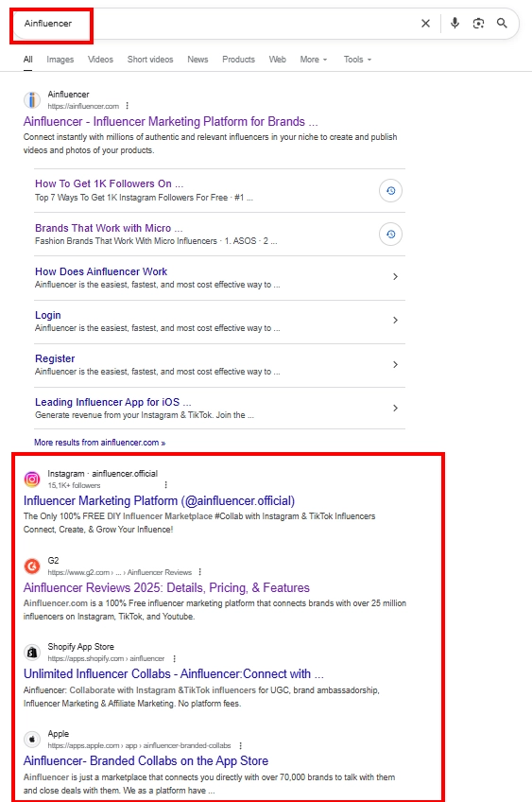Click Top 7 Ways To Get 1K Instagram Followers snippet

point(145,198)
